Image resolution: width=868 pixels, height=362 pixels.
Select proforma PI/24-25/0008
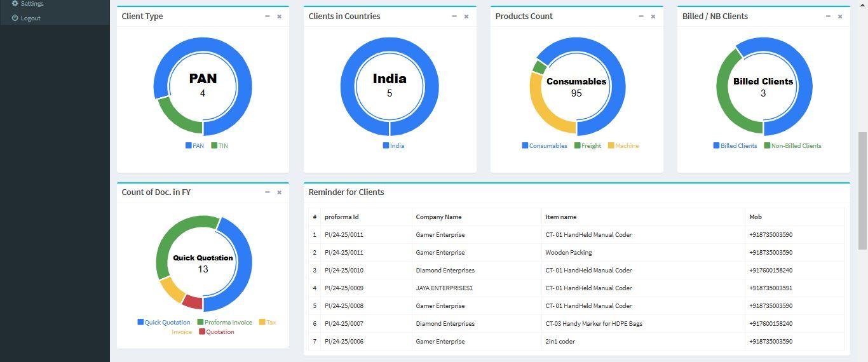click(x=344, y=306)
